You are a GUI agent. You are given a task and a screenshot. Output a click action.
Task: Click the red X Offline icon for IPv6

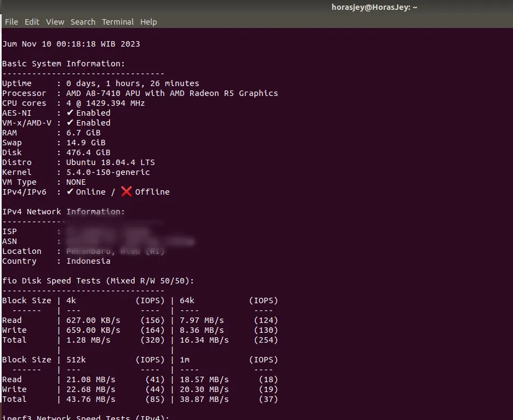click(x=124, y=191)
